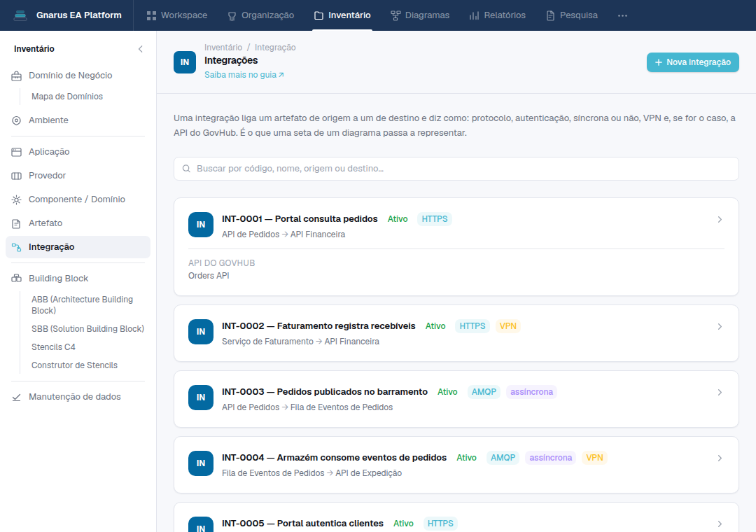Expand INT-0001 with its chevron
The width and height of the screenshot is (756, 532).
pos(720,220)
